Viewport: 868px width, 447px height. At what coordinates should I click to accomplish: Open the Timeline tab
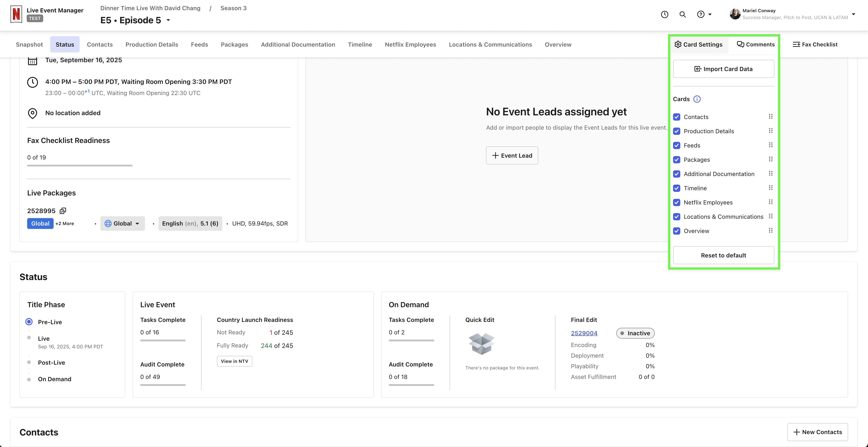pos(360,45)
